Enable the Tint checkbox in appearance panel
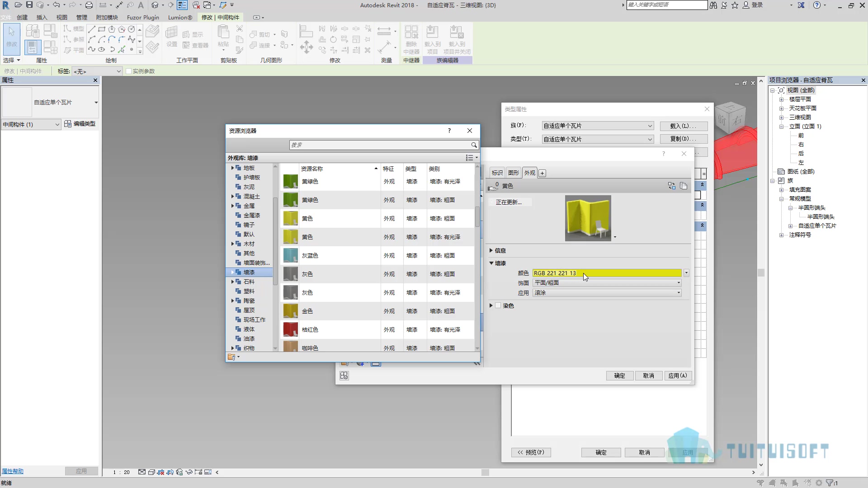868x488 pixels. tap(498, 306)
